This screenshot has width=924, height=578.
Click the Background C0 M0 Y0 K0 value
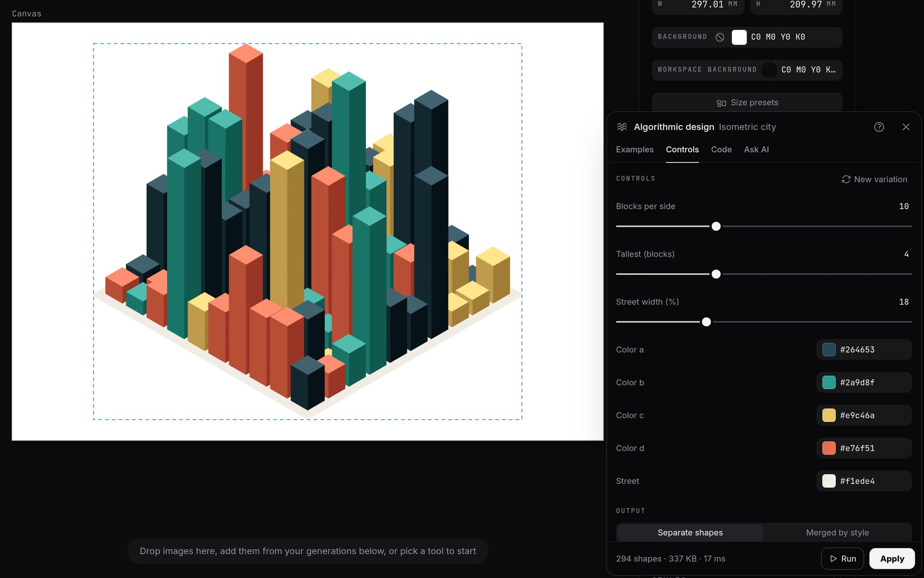778,37
